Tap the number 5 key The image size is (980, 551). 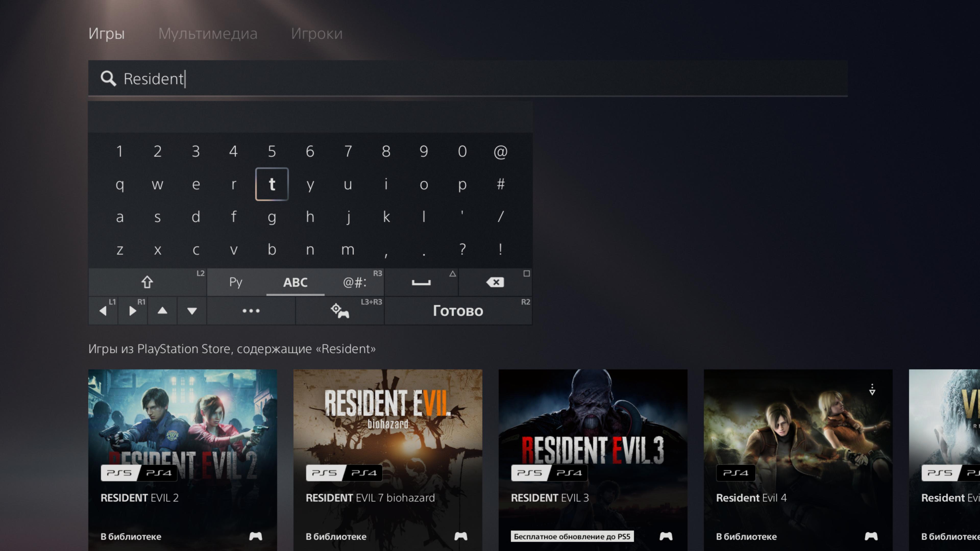272,151
